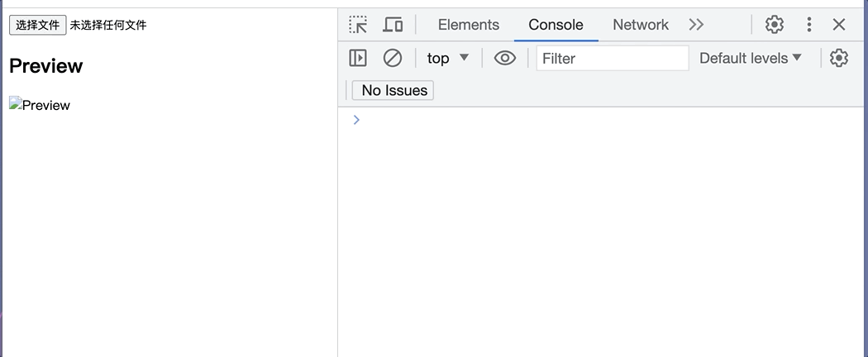Image resolution: width=868 pixels, height=357 pixels.
Task: Click the broken Preview image
Action: (40, 105)
